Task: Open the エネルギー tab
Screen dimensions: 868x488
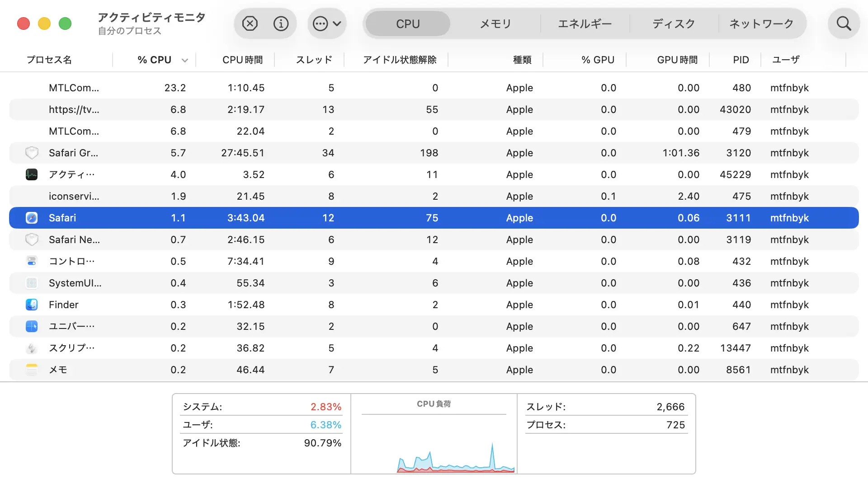Action: 585,23
